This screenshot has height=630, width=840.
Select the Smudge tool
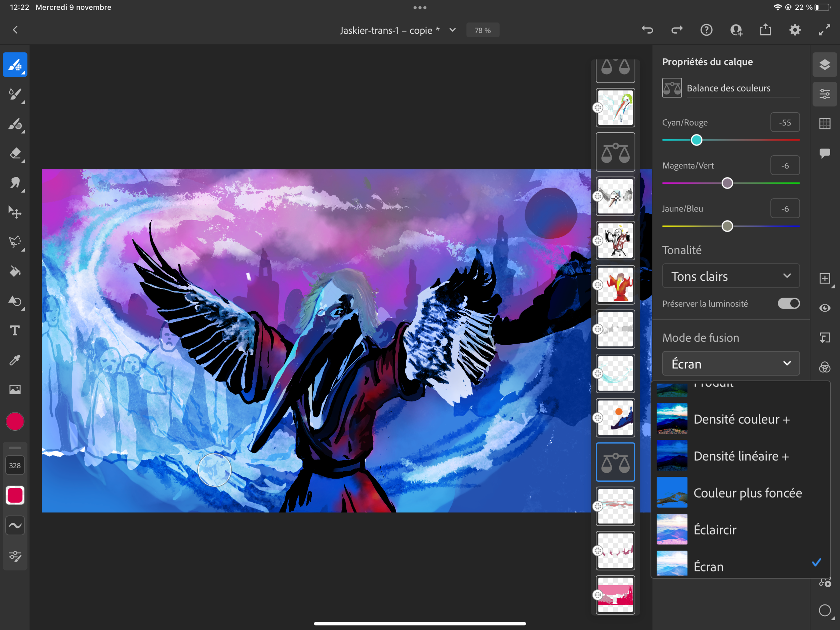click(x=15, y=183)
